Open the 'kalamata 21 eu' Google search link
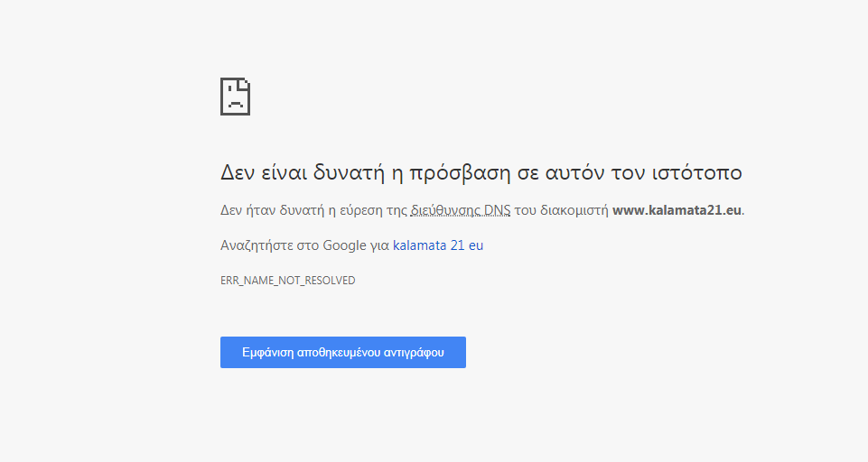Image resolution: width=868 pixels, height=462 pixels. 438,245
